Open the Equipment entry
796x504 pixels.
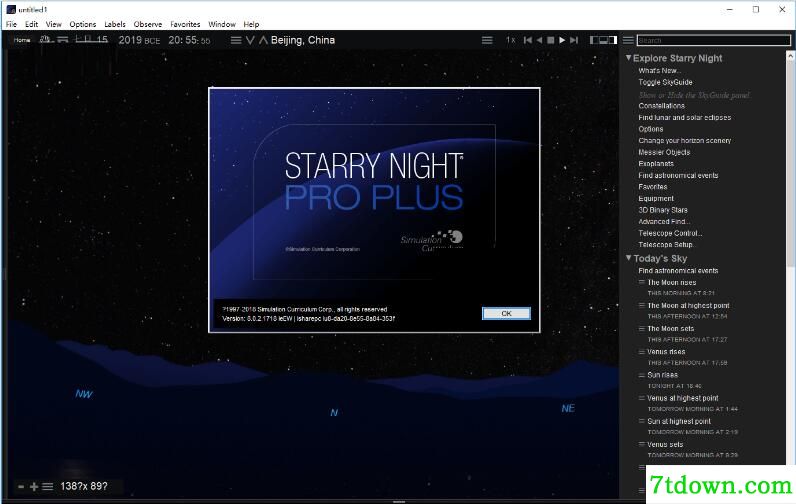[656, 198]
